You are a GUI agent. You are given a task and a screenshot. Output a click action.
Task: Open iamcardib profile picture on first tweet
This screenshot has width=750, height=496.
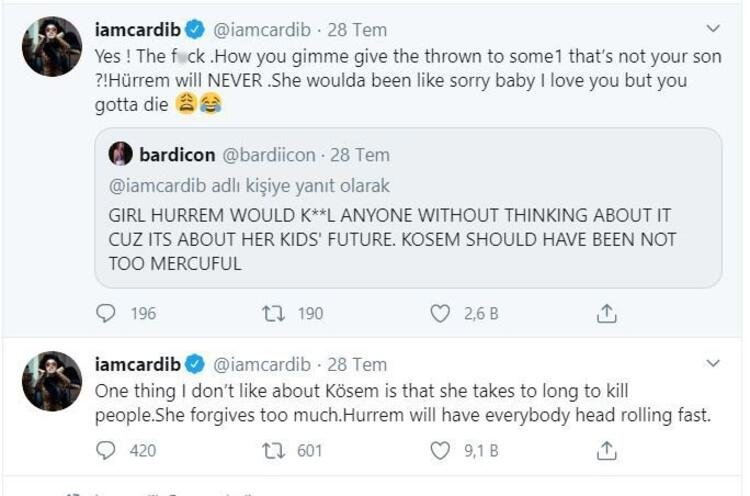click(51, 47)
